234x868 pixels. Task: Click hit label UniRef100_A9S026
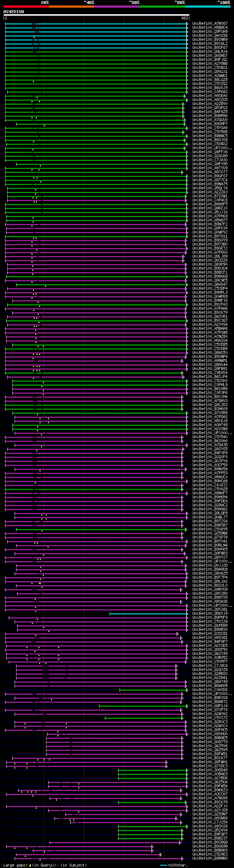(210, 826)
